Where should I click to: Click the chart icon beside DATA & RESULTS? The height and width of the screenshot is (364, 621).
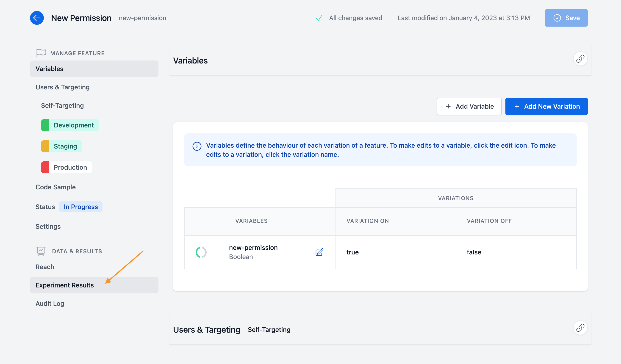41,251
